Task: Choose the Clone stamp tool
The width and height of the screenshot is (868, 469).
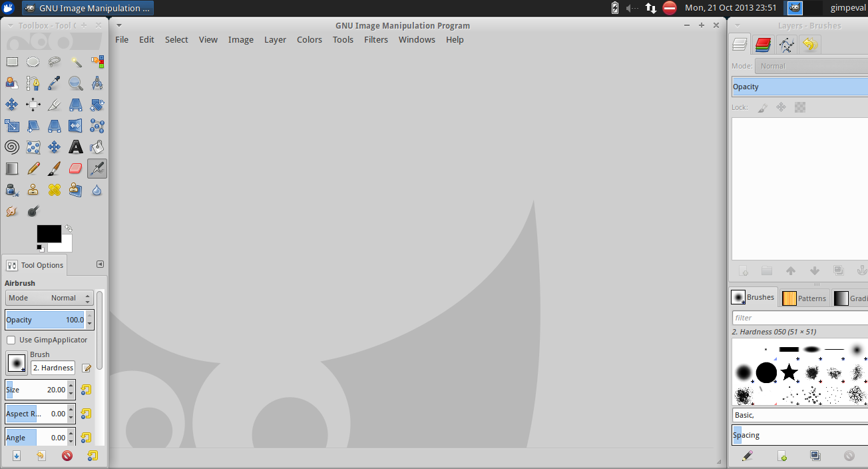Action: tap(33, 190)
